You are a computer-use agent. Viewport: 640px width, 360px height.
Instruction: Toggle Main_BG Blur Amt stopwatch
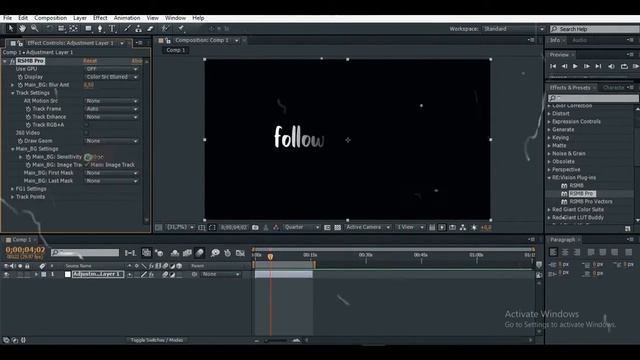20,85
